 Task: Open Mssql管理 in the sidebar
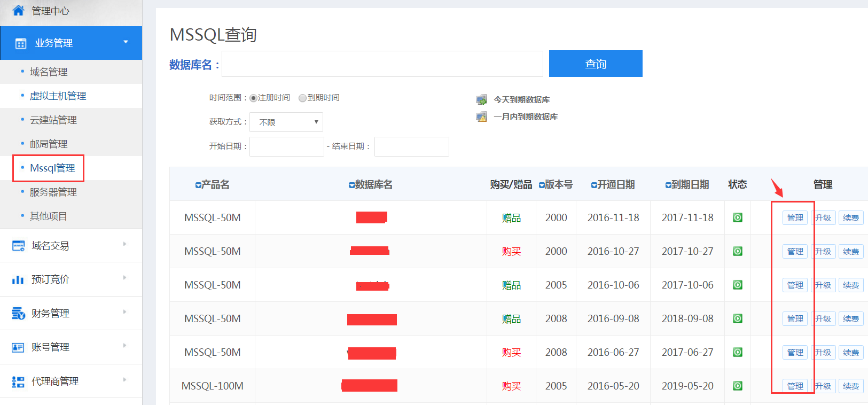pos(52,168)
